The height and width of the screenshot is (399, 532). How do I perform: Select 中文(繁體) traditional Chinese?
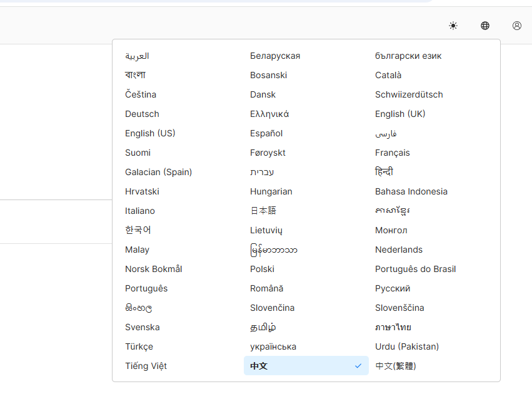tap(396, 366)
